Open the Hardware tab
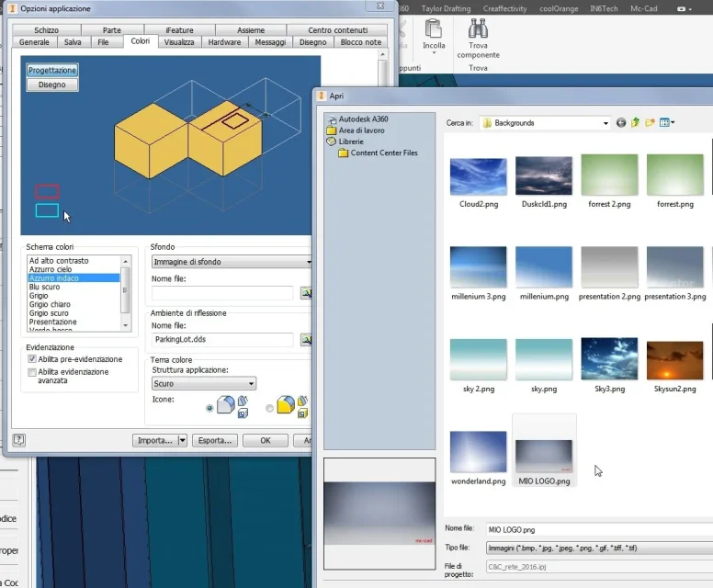This screenshot has width=713, height=588. pos(224,42)
